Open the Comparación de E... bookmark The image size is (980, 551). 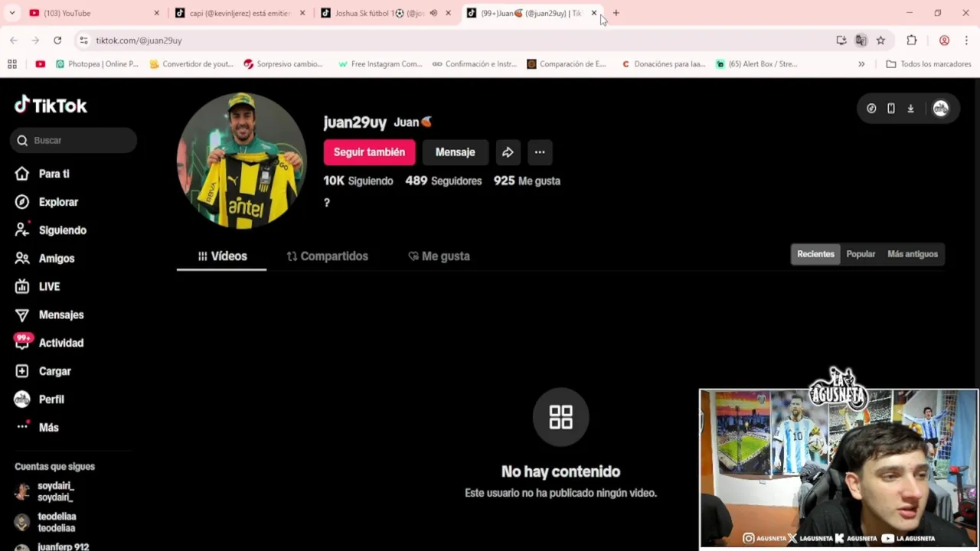(567, 64)
